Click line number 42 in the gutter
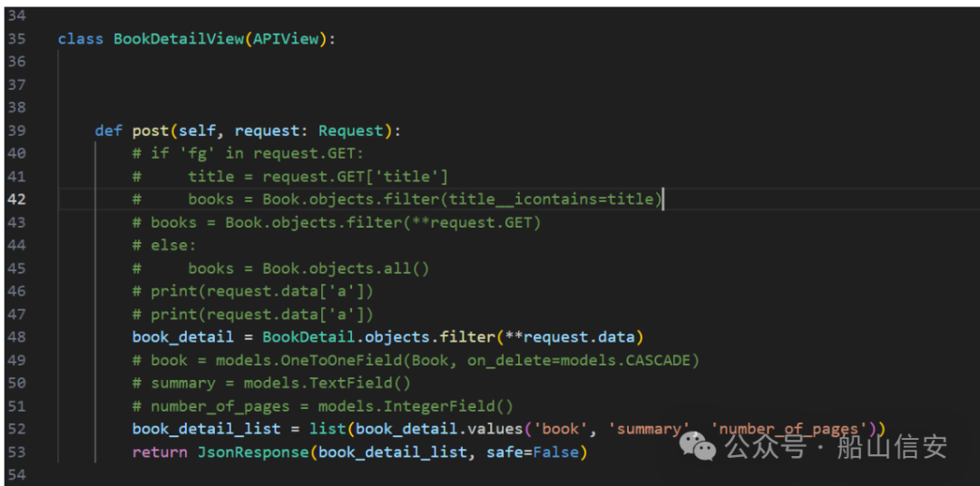The image size is (980, 486). (x=17, y=199)
